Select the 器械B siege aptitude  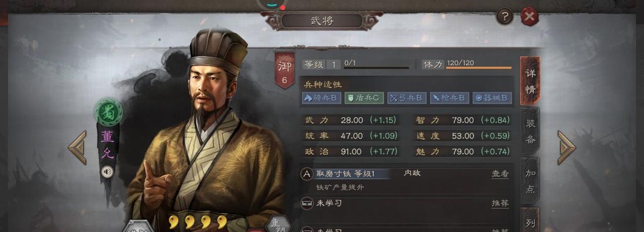coord(492,97)
